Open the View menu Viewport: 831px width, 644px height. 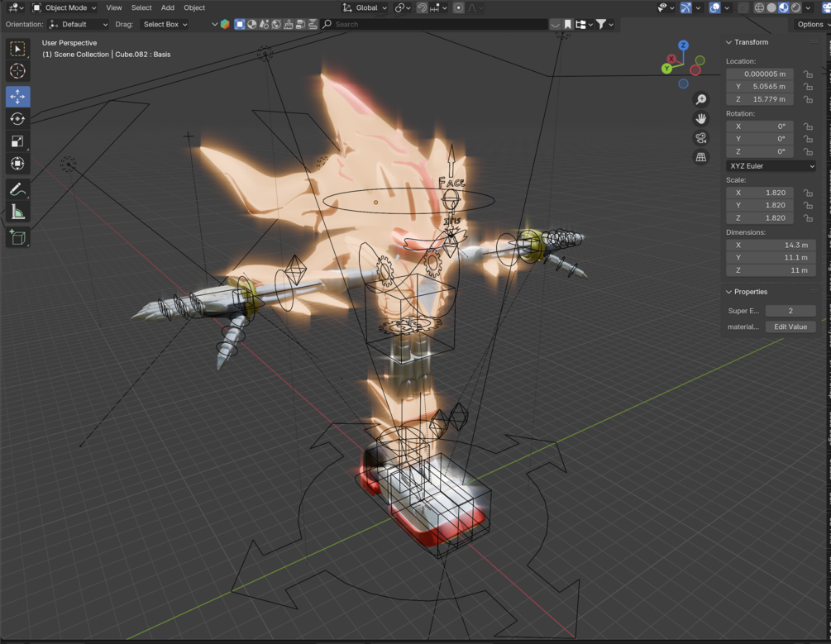pos(114,8)
